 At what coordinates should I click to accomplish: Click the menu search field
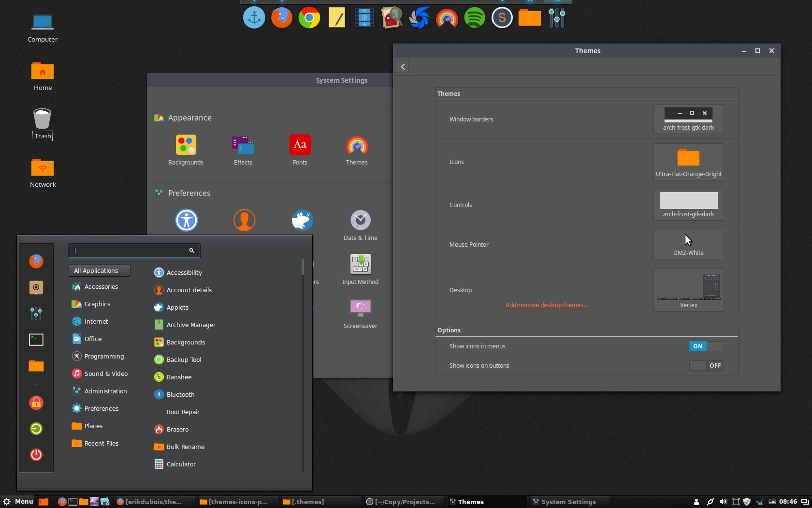[x=134, y=251]
